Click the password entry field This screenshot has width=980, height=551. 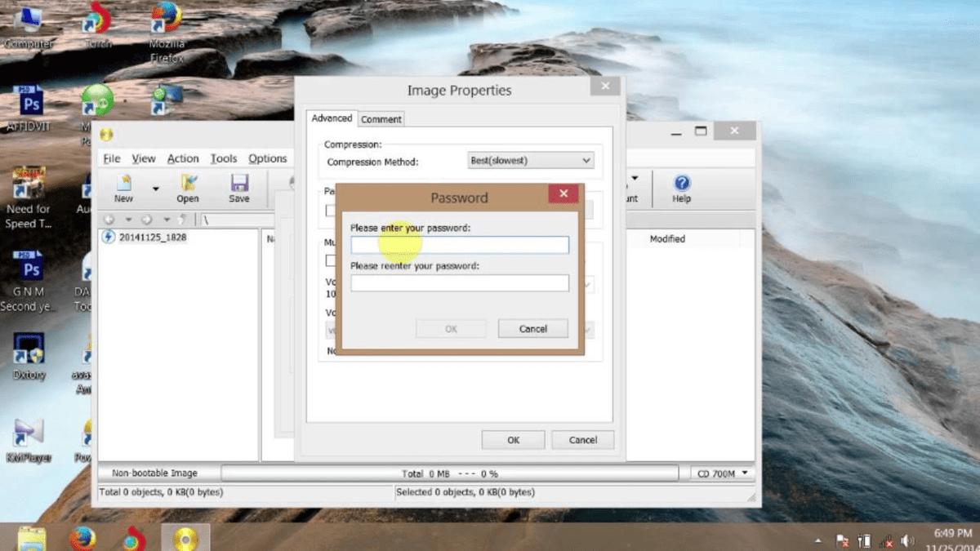tap(459, 244)
